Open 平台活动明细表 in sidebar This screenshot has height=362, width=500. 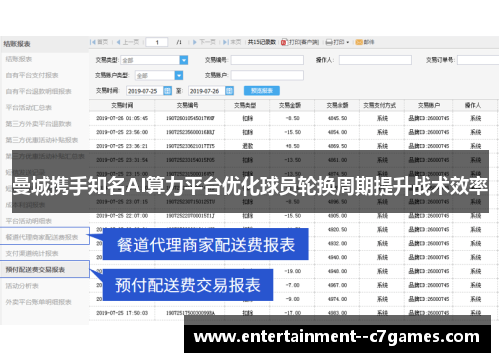click(29, 221)
